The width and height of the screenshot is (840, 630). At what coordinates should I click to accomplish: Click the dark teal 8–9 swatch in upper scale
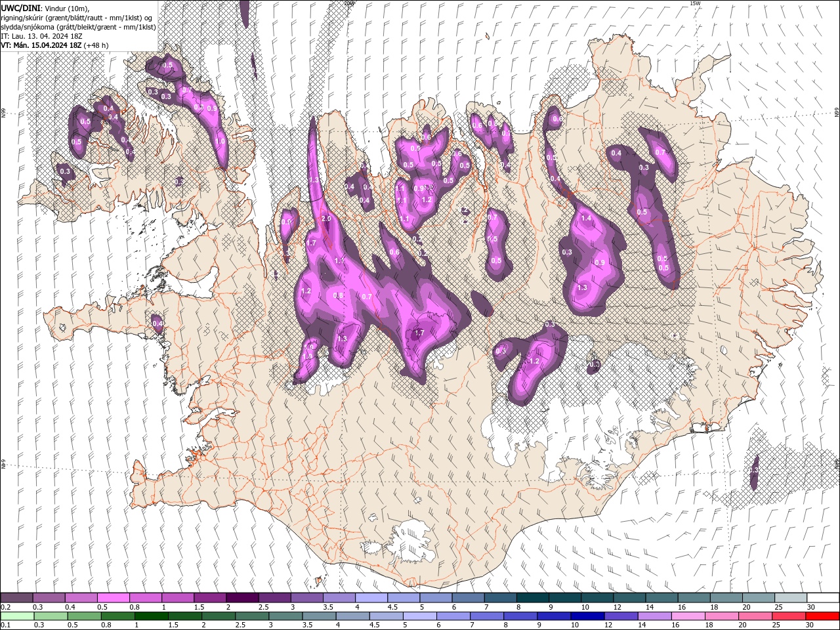[532, 597]
